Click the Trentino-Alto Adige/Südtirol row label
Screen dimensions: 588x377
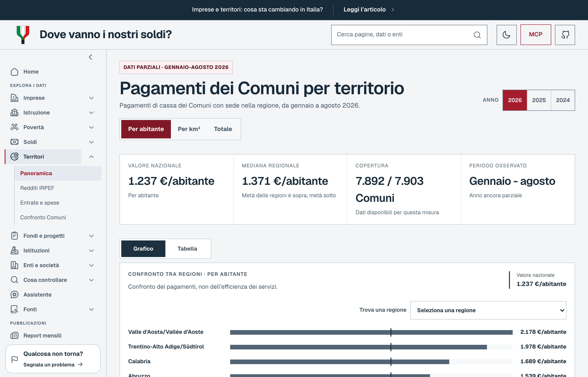(166, 347)
